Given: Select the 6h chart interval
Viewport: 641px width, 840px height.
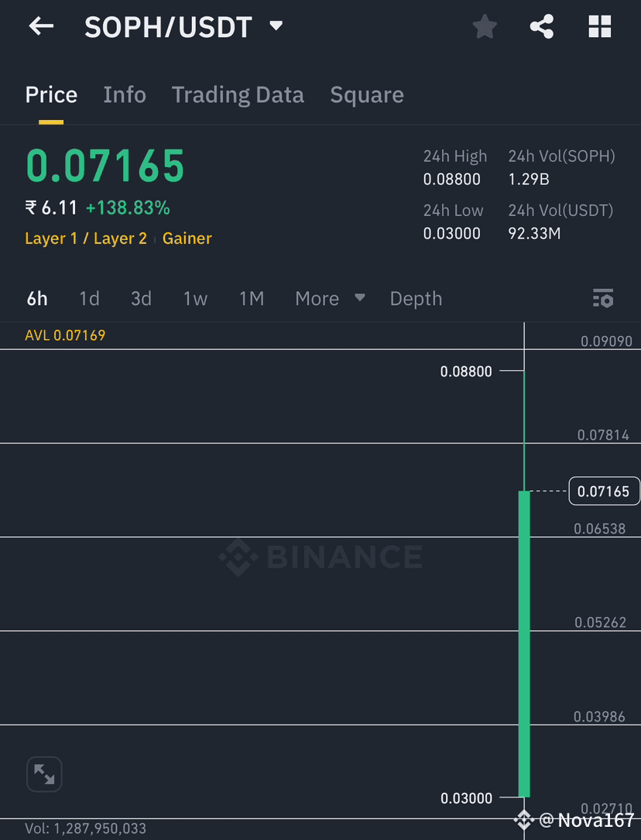Looking at the screenshot, I should point(37,298).
